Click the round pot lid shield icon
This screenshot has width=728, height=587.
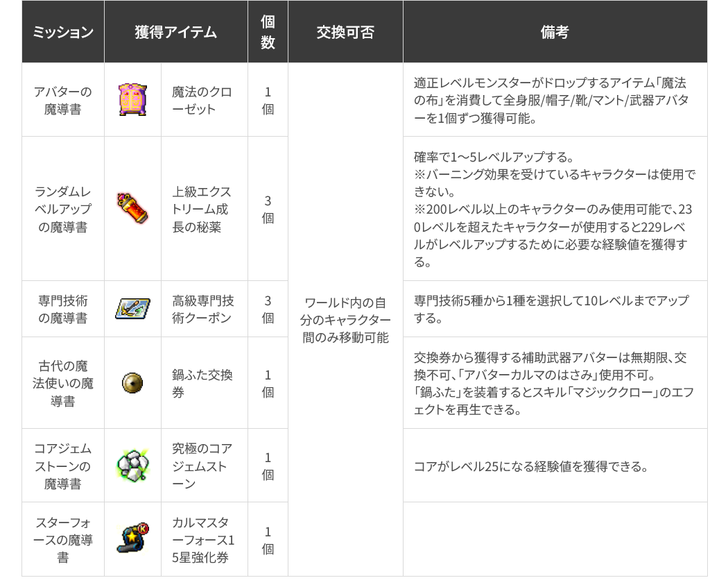click(132, 383)
